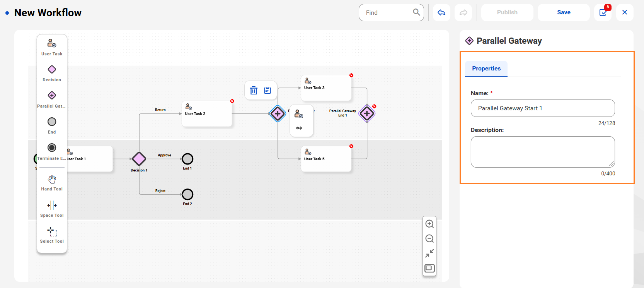Click the Parallel Gateway panel heading

pos(509,41)
